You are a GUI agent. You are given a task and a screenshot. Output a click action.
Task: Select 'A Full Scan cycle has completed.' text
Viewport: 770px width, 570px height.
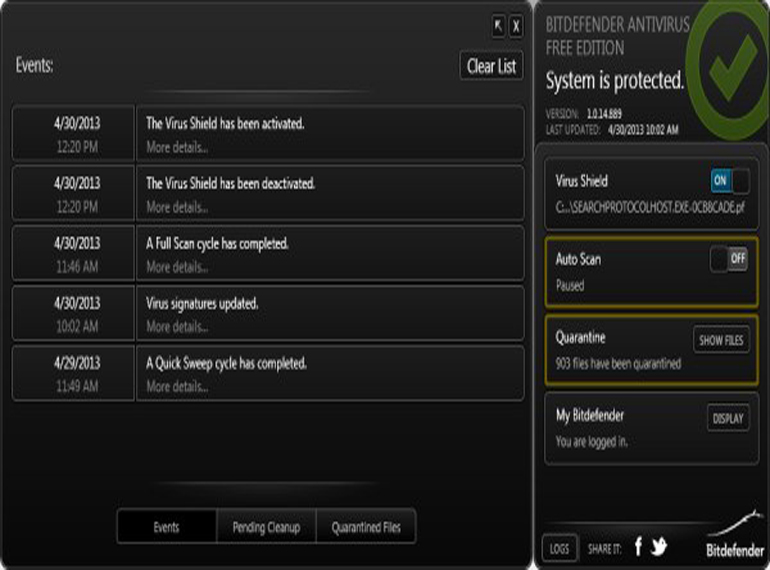[217, 244]
